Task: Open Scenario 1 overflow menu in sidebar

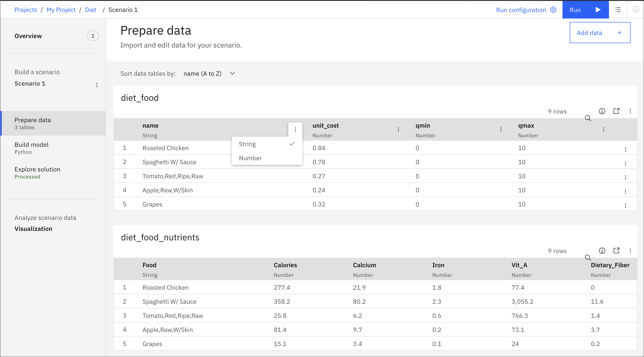Action: [x=97, y=85]
